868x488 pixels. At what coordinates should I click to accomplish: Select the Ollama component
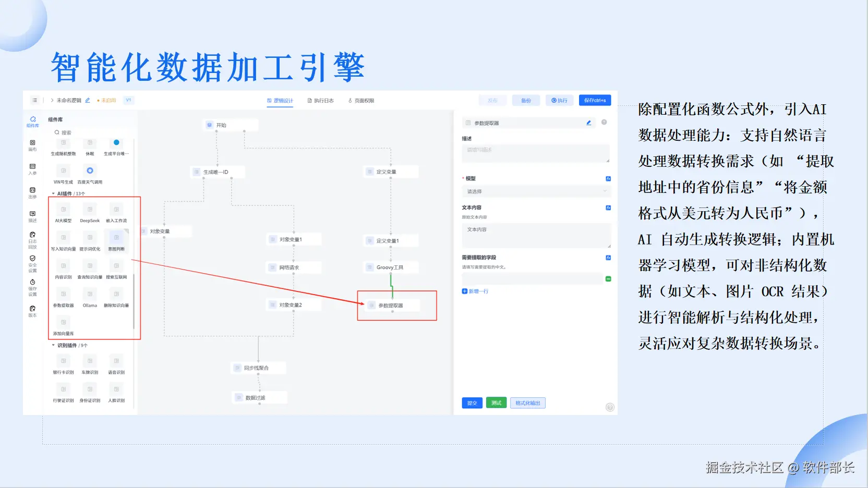coord(90,298)
